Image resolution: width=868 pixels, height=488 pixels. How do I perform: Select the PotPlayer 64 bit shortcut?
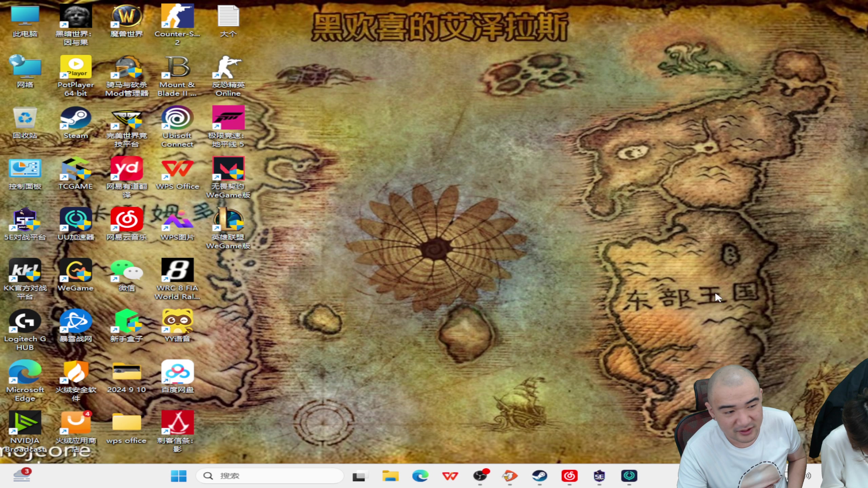click(76, 75)
